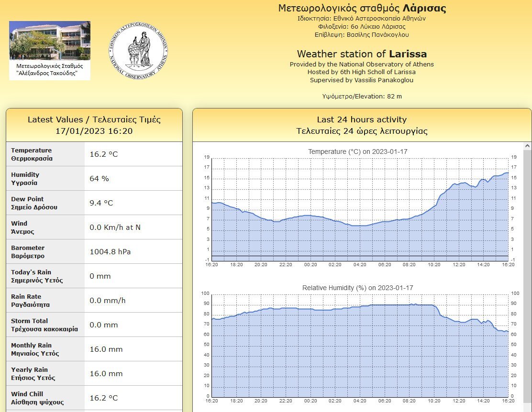The image size is (532, 412).
Task: Click the Today's Rain Σημερινός Υετός label
Action: (37, 276)
